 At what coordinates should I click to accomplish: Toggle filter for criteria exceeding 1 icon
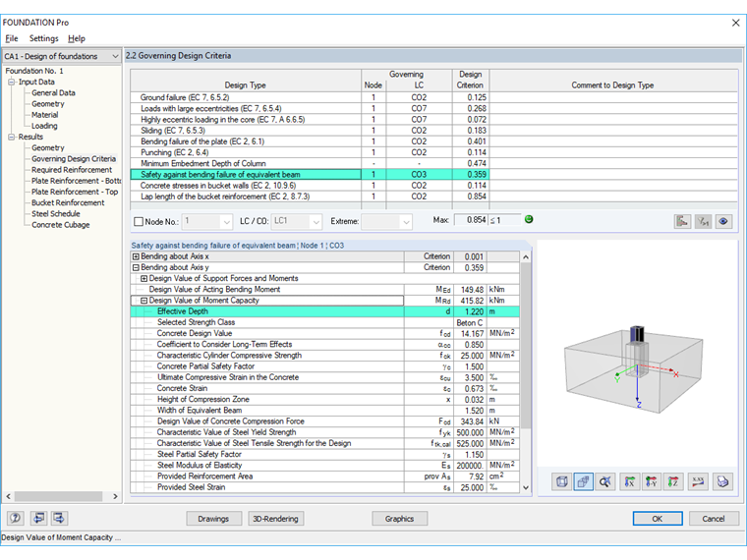(x=703, y=221)
